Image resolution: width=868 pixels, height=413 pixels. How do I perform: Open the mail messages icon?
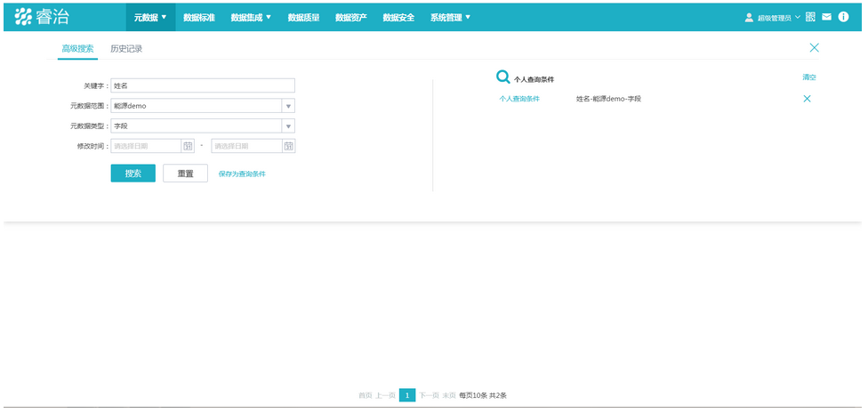pyautogui.click(x=826, y=17)
